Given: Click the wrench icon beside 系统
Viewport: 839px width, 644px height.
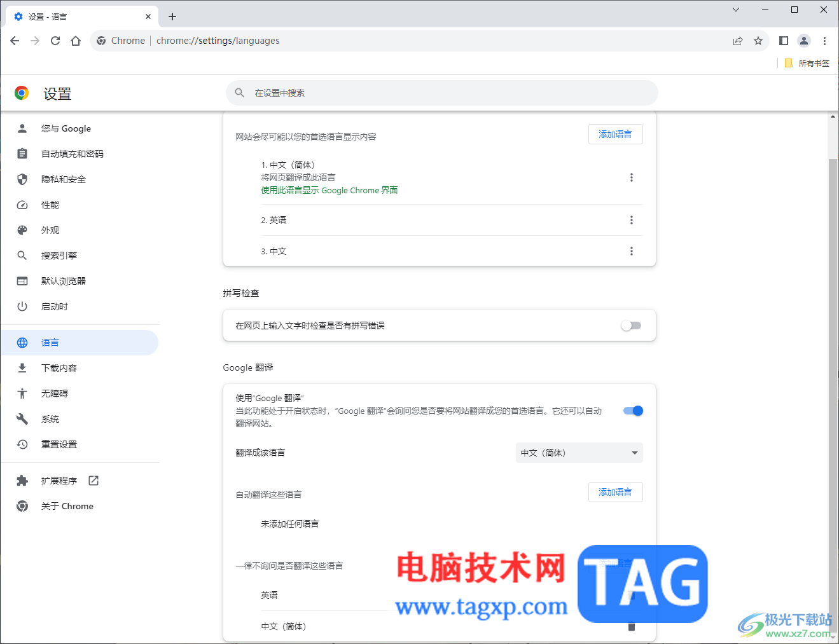Looking at the screenshot, I should [x=22, y=419].
